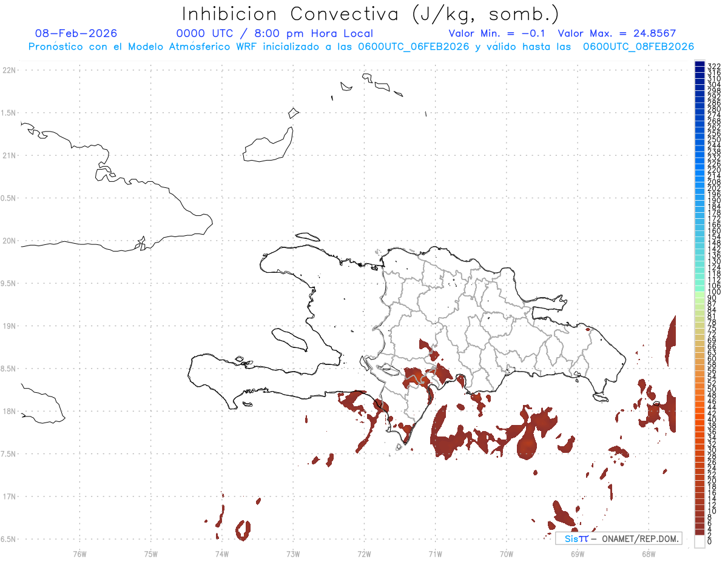Click the '322' colorbar value
This screenshot has width=728, height=562.
point(713,65)
